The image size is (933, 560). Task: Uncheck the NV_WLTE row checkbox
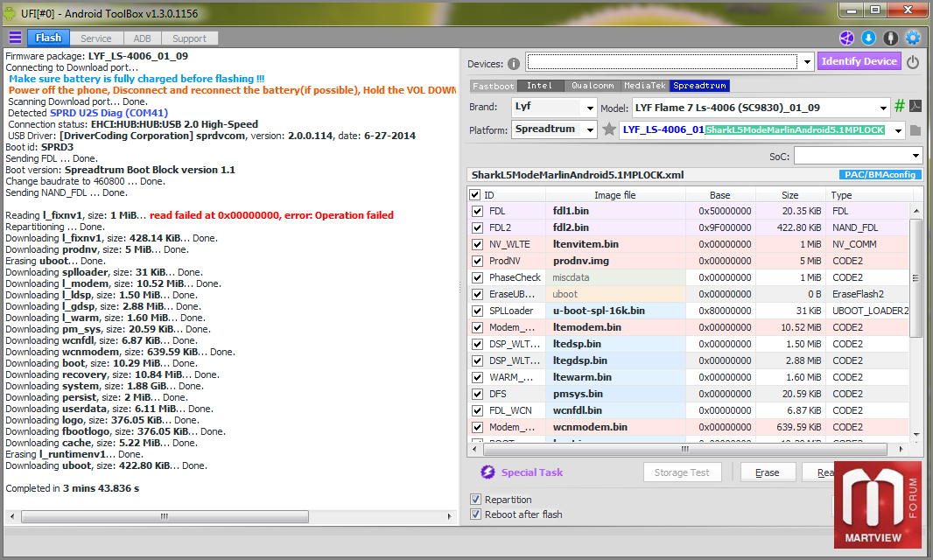pyautogui.click(x=477, y=244)
